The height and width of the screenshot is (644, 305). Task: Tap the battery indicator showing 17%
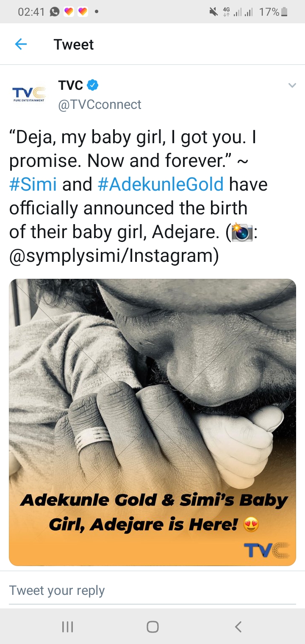[x=274, y=12]
